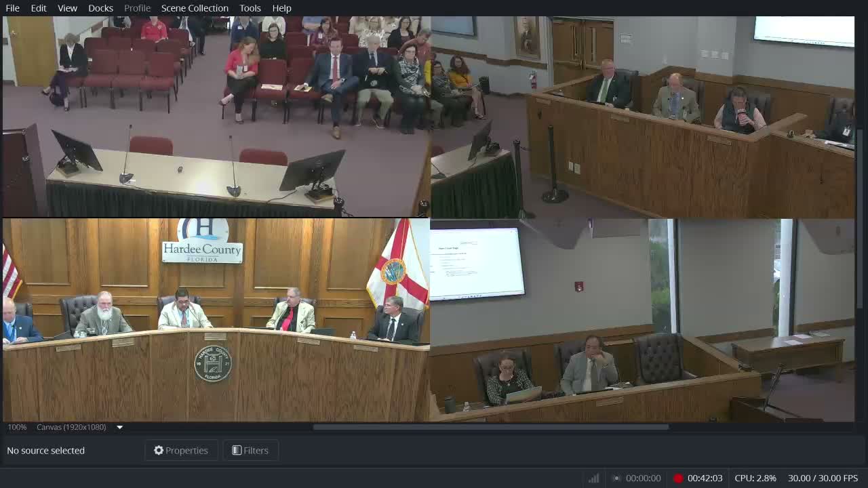Select the Hardee County dais camera feed
Viewport: 868px width, 488px height.
pyautogui.click(x=216, y=320)
